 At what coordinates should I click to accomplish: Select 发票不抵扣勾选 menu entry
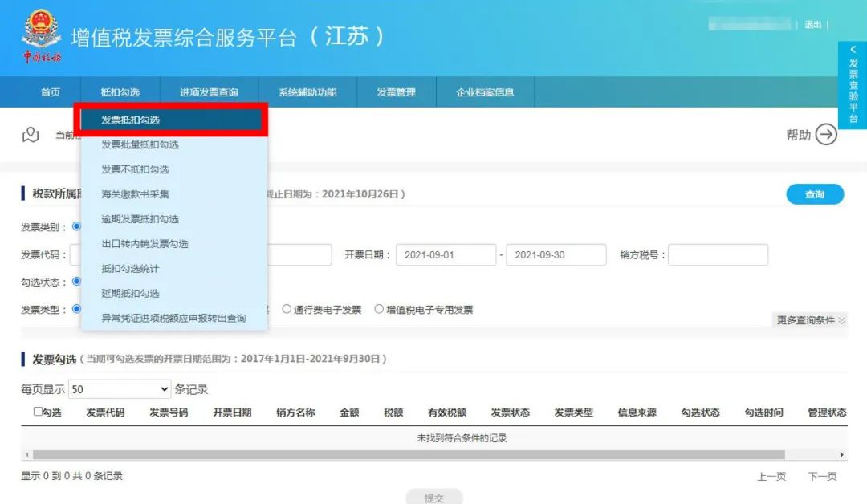[174, 169]
